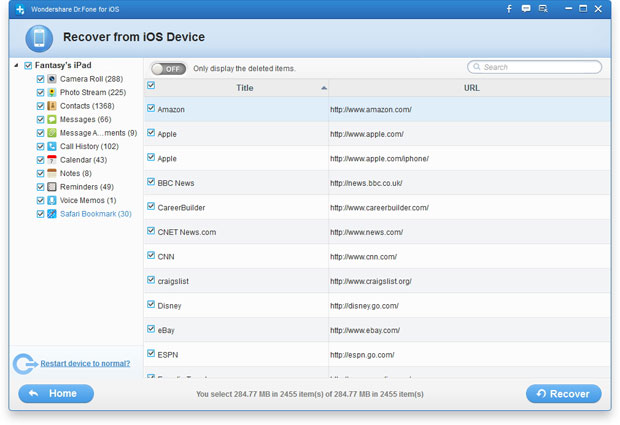Uncheck the Calendar checkbox
This screenshot has width=620, height=425.
coord(40,160)
